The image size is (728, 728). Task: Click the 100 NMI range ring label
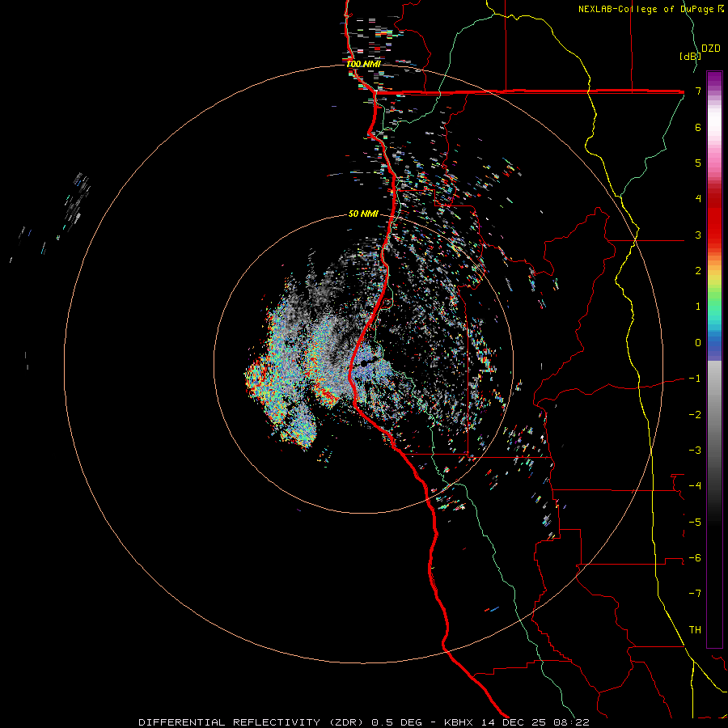(363, 64)
